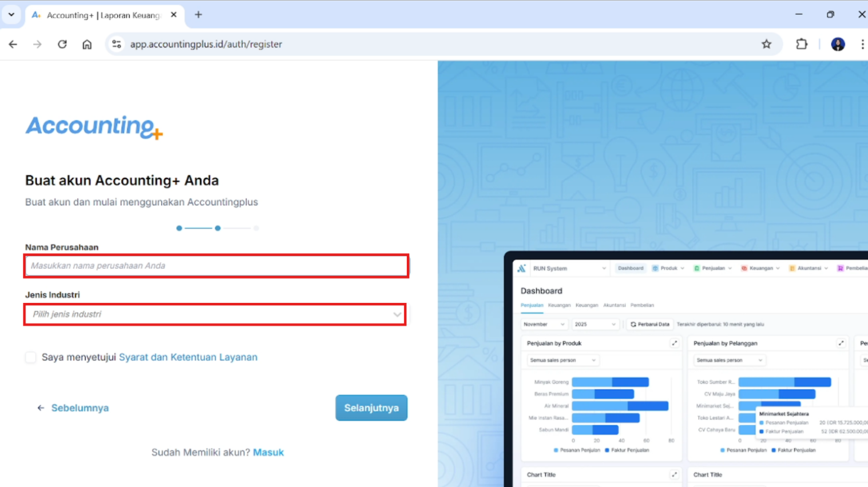Open a new browser tab

199,15
